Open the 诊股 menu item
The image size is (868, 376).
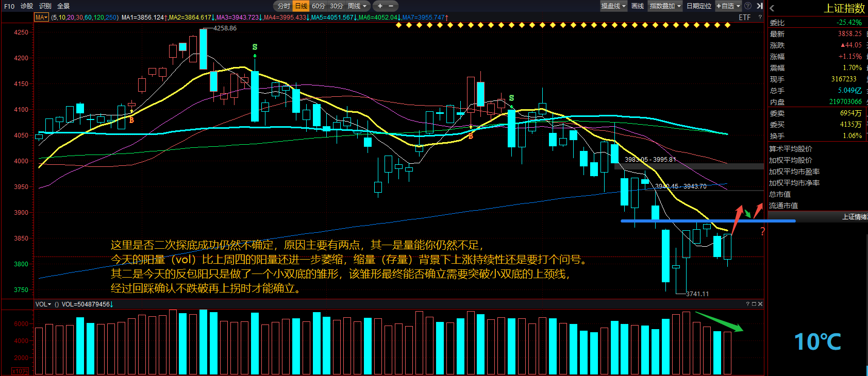tap(27, 6)
